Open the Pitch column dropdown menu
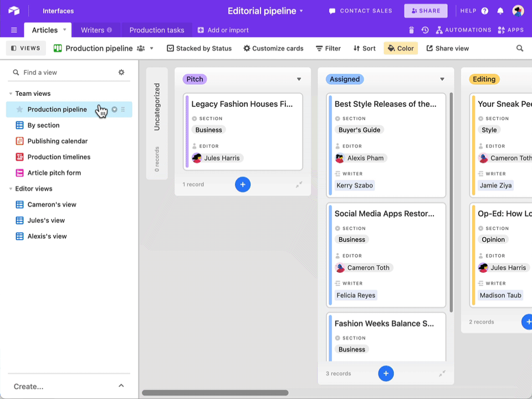Image resolution: width=532 pixels, height=399 pixels. (299, 79)
